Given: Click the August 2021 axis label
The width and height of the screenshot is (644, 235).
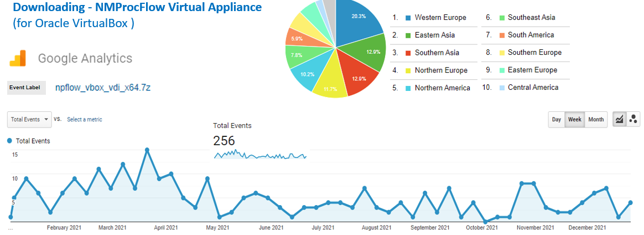Looking at the screenshot, I should click(x=377, y=228).
